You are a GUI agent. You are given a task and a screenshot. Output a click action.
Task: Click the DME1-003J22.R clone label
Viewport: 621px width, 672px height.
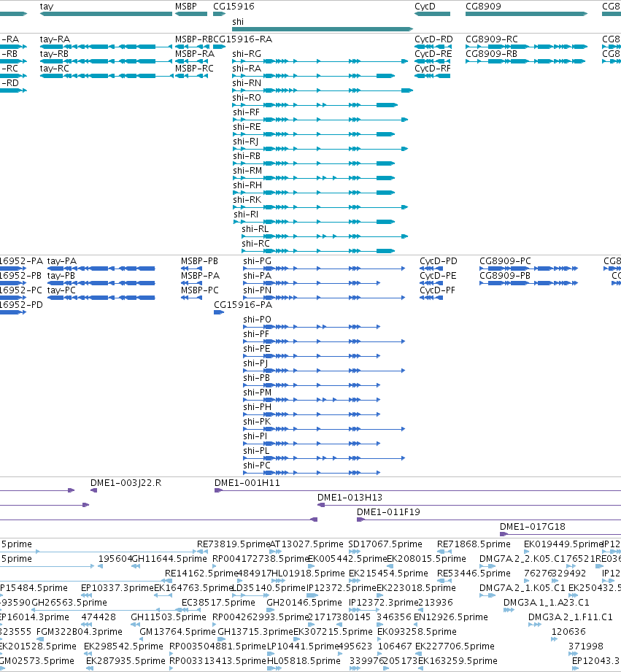click(x=126, y=483)
